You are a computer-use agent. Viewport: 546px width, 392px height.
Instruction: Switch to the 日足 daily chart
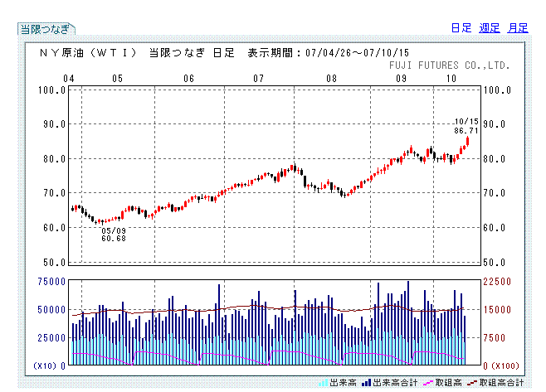tap(461, 28)
